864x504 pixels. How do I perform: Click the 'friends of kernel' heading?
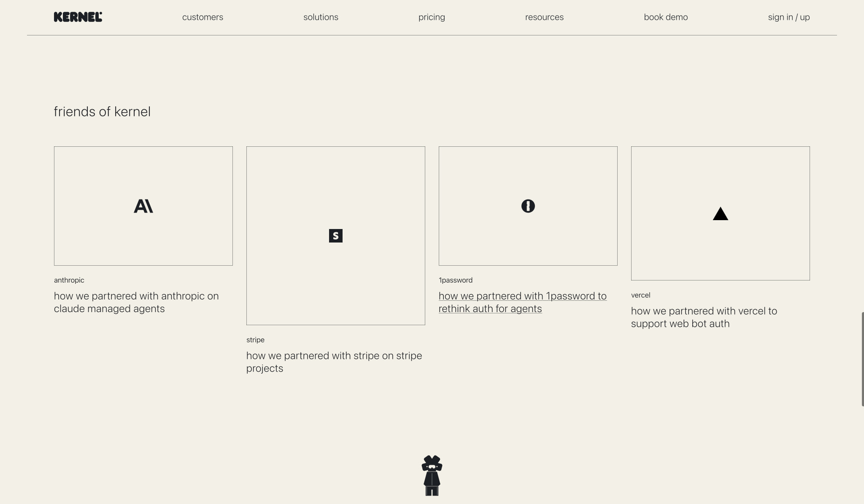point(102,112)
